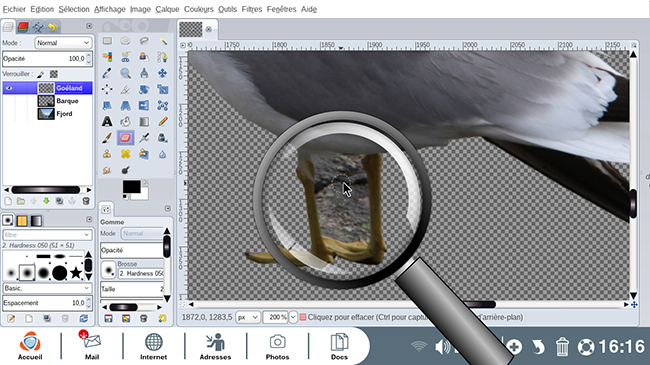This screenshot has height=365, width=650.
Task: Pick the Zoom magnifier tool
Action: coord(125,73)
